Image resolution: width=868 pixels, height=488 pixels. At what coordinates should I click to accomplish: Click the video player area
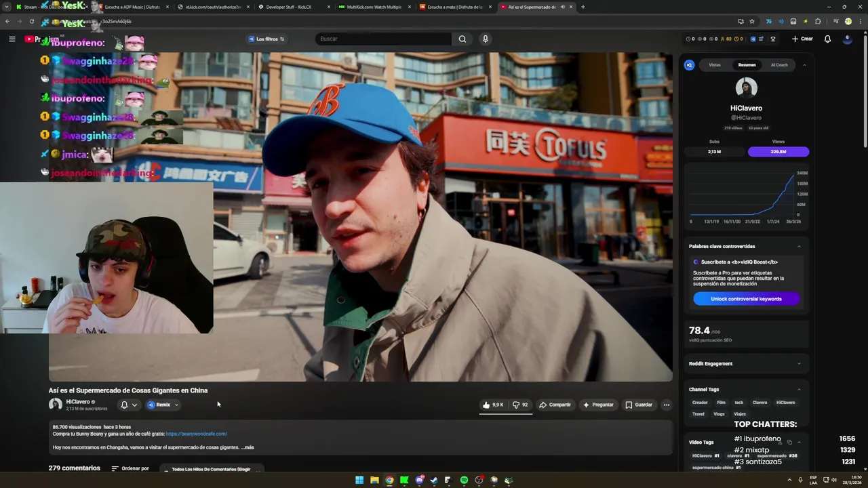pos(361,217)
